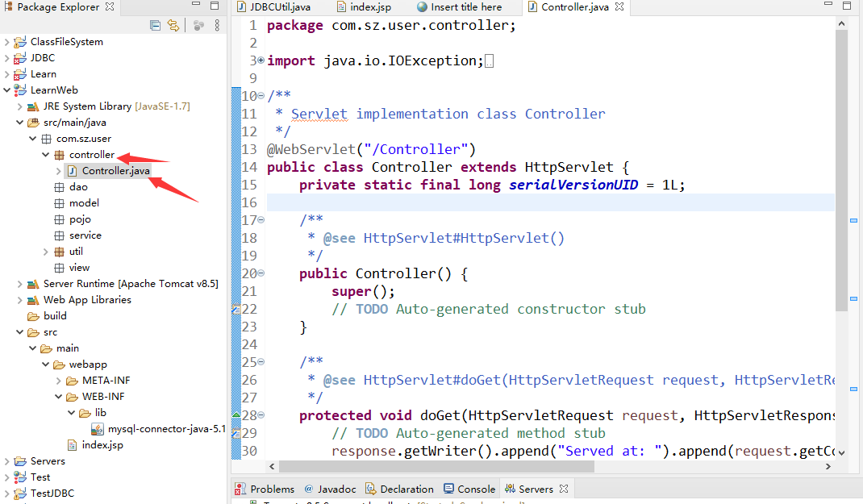Expand the ClassFileSystem project
Image resolution: width=863 pixels, height=504 pixels.
(6, 42)
